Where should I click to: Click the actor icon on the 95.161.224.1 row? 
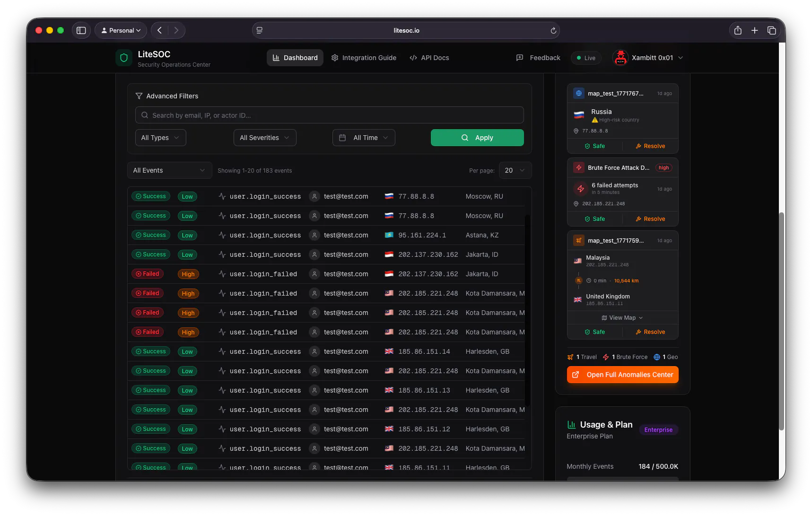314,235
